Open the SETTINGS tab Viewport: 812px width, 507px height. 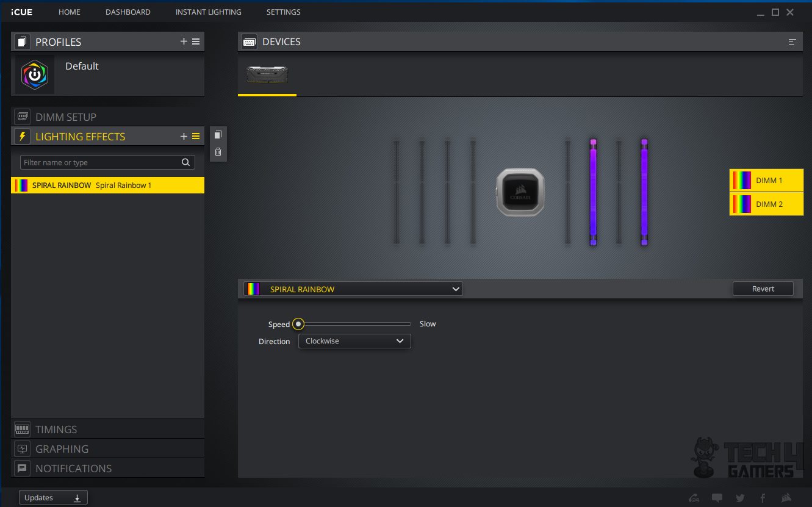[x=284, y=12]
